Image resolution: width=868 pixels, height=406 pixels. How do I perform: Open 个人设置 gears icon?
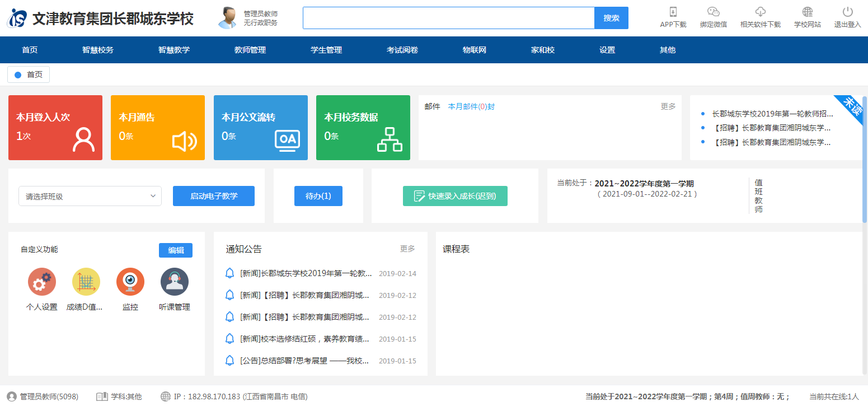[42, 282]
